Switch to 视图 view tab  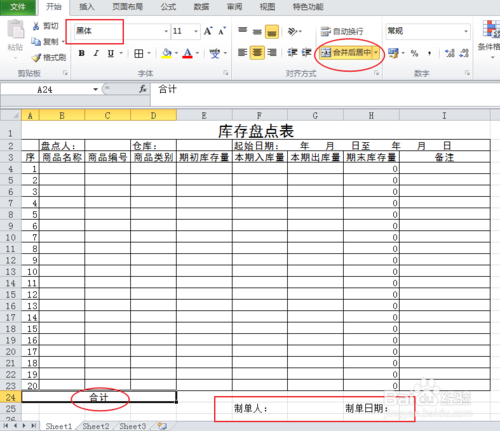(x=267, y=7)
